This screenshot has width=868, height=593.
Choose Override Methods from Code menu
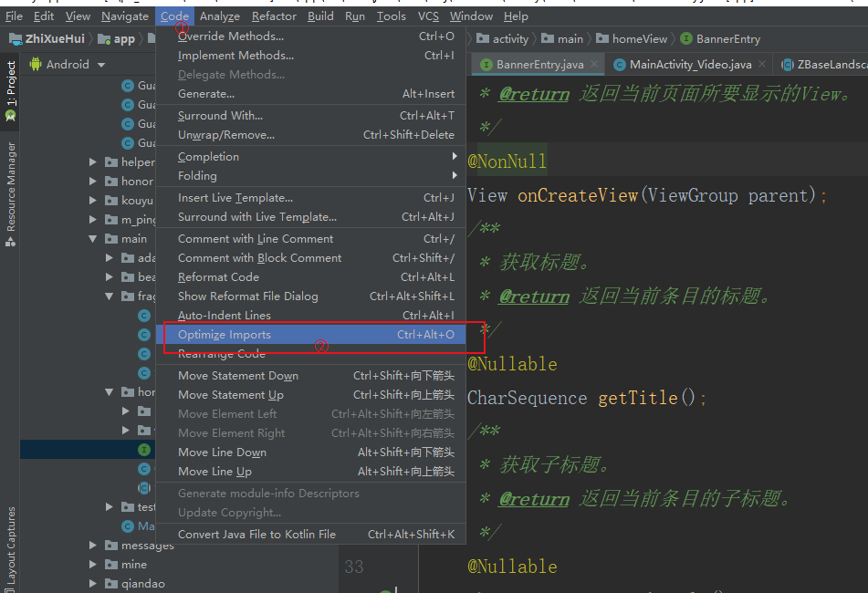pos(310,36)
